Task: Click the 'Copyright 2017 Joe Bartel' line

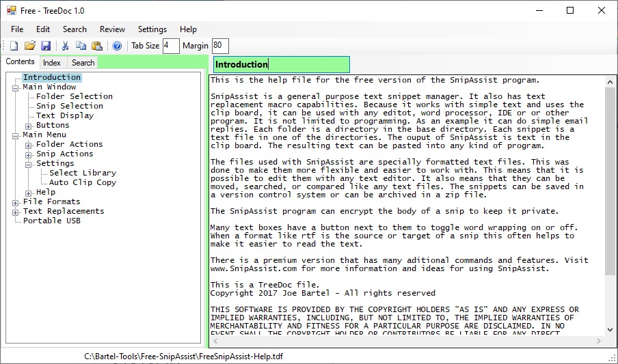Action: click(x=323, y=293)
